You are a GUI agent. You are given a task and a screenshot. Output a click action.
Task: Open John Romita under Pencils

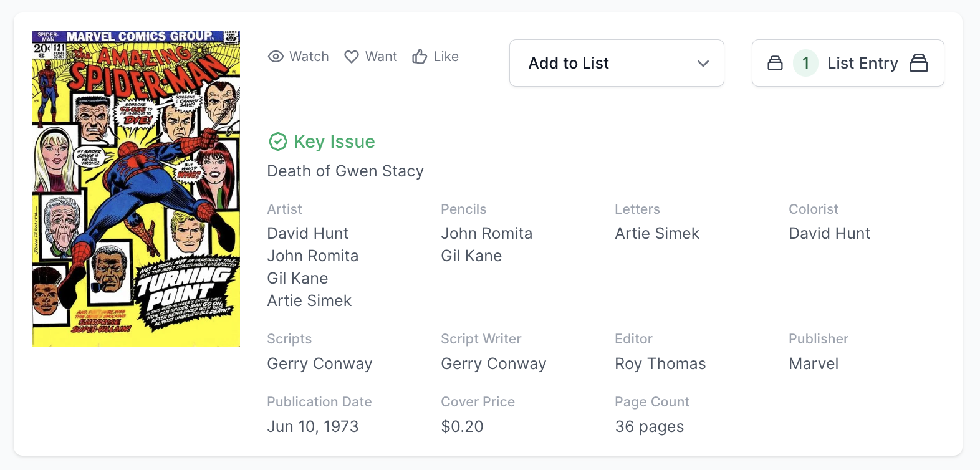(x=486, y=233)
